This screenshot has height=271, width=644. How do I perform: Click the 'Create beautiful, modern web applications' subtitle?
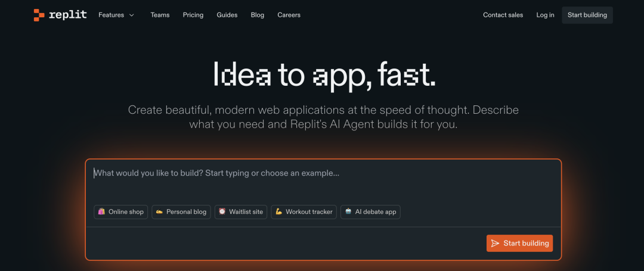pos(323,117)
